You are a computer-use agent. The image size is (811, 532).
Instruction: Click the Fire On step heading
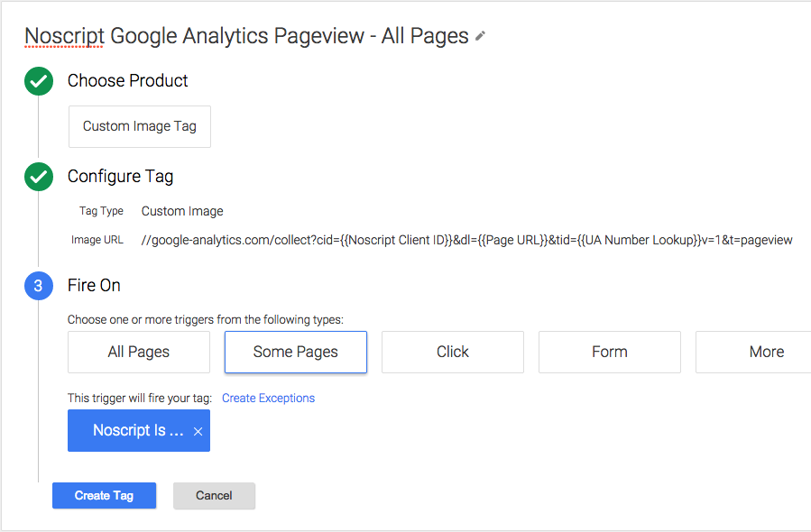94,286
